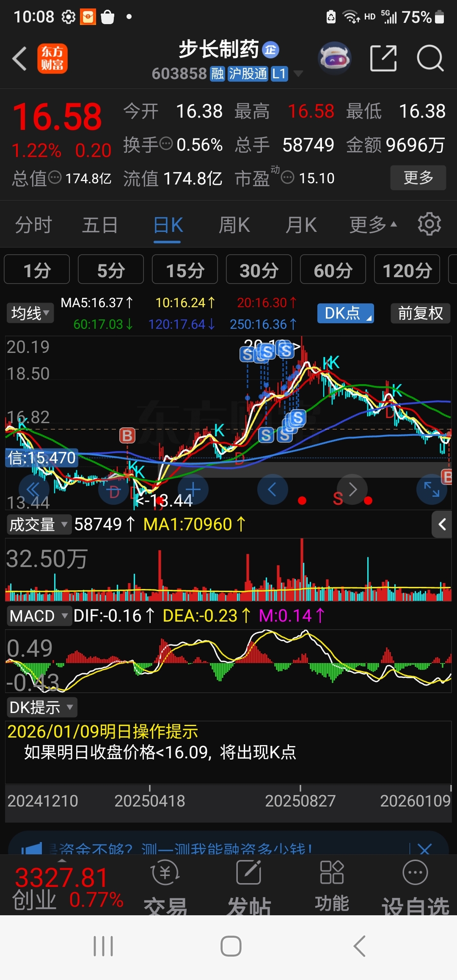
Task: Expand chart to fullscreen icon
Action: pyautogui.click(x=432, y=490)
